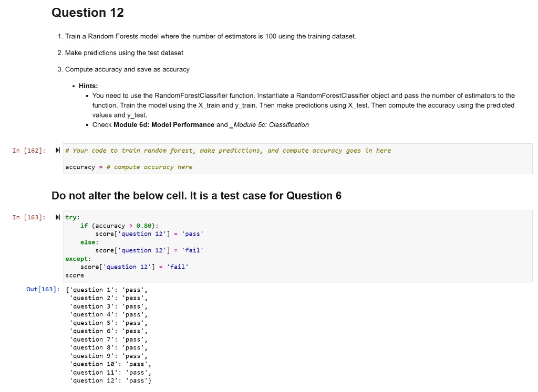Viewport: 538px width, 392px height.
Task: Click the 'Hints:' bullet label
Action: [x=88, y=86]
